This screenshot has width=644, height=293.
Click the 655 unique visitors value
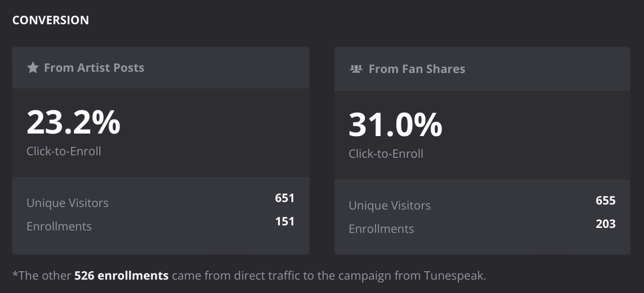coord(606,201)
